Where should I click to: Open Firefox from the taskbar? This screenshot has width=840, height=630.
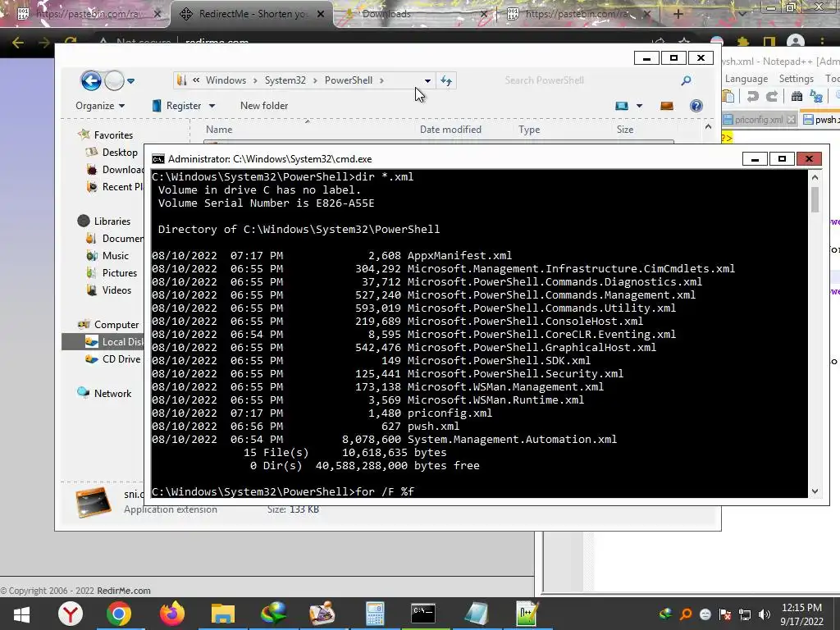click(x=171, y=614)
